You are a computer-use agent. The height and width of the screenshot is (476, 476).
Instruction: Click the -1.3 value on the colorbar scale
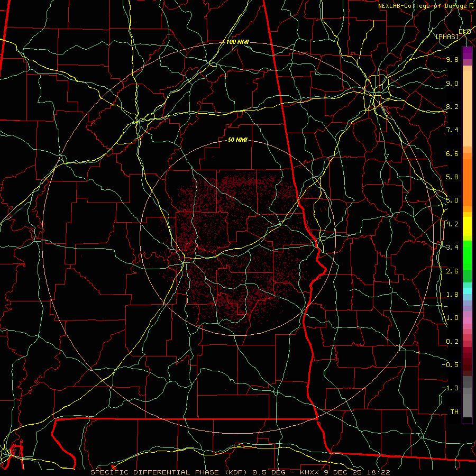click(x=450, y=388)
